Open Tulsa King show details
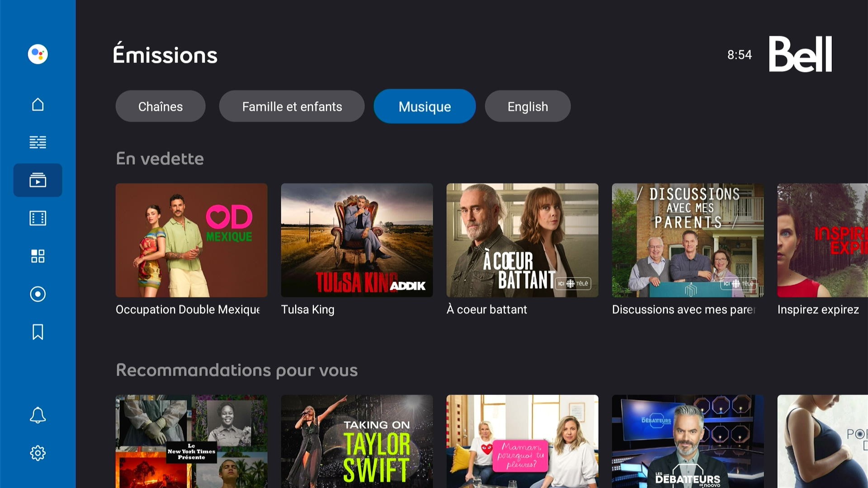The image size is (868, 488). 357,240
